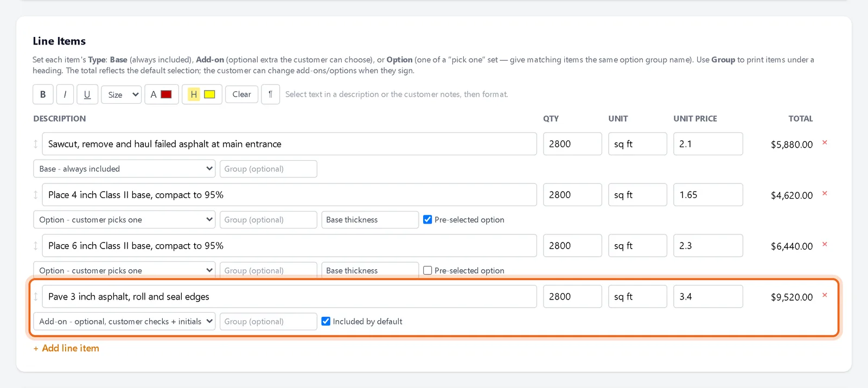
Task: Click Group field for 6 inch base row
Action: point(269,270)
